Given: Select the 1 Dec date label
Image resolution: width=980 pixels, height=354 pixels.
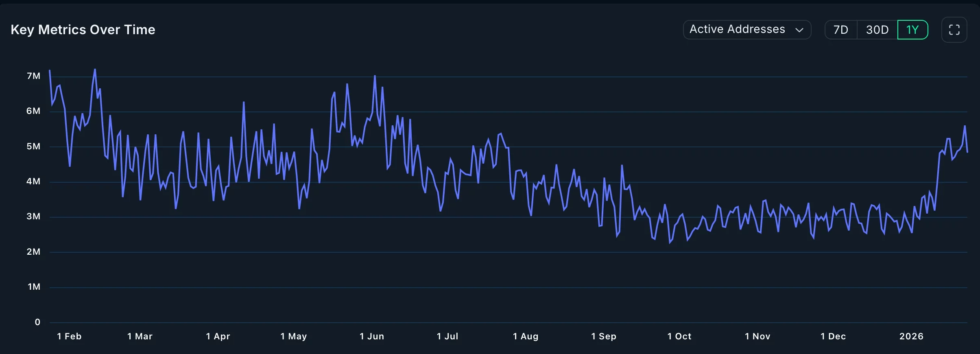Looking at the screenshot, I should tap(833, 336).
